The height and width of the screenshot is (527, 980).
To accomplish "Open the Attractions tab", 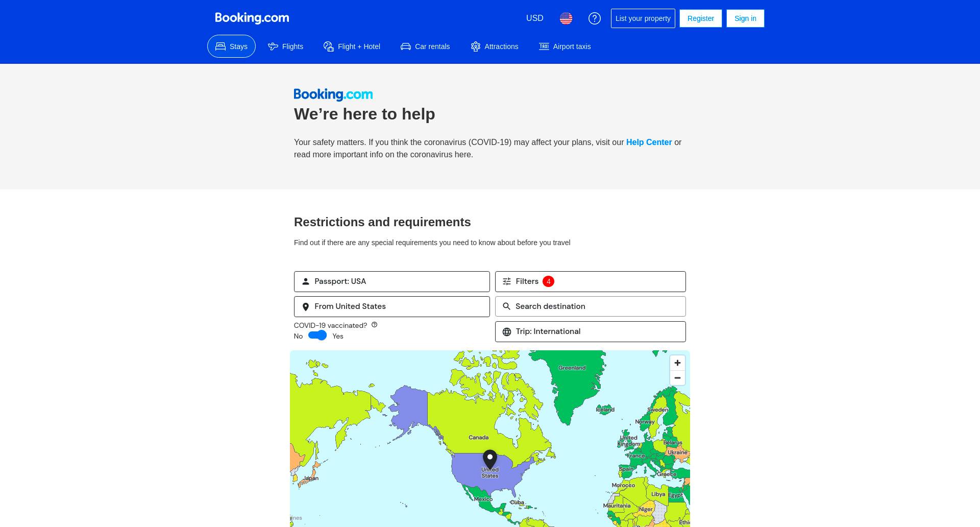I will point(495,46).
